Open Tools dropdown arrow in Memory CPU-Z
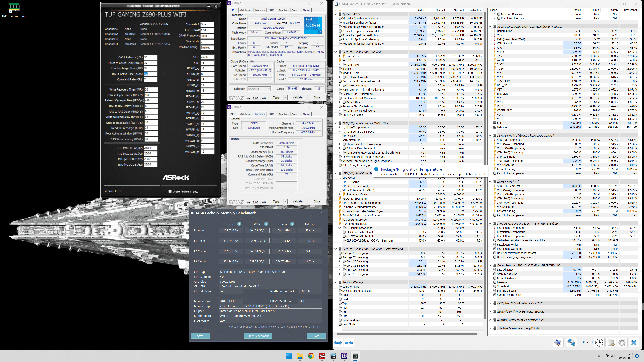 (x=285, y=201)
